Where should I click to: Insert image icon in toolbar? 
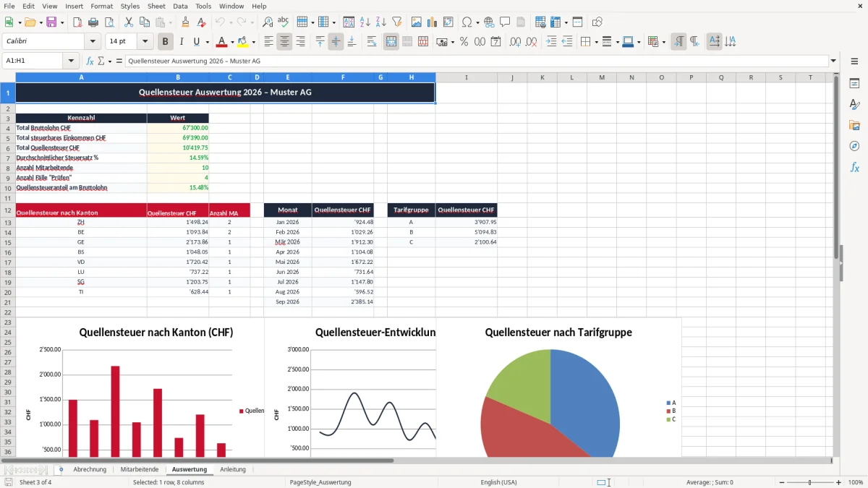(x=417, y=22)
